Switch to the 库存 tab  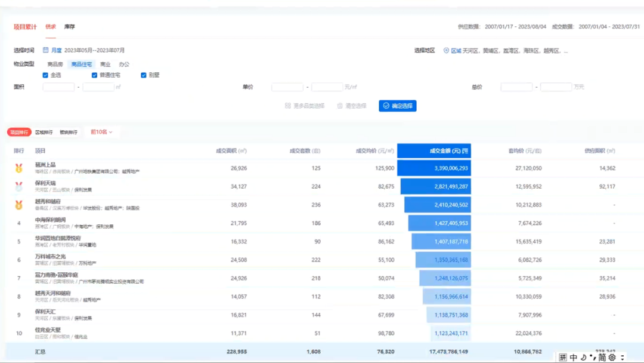point(69,27)
